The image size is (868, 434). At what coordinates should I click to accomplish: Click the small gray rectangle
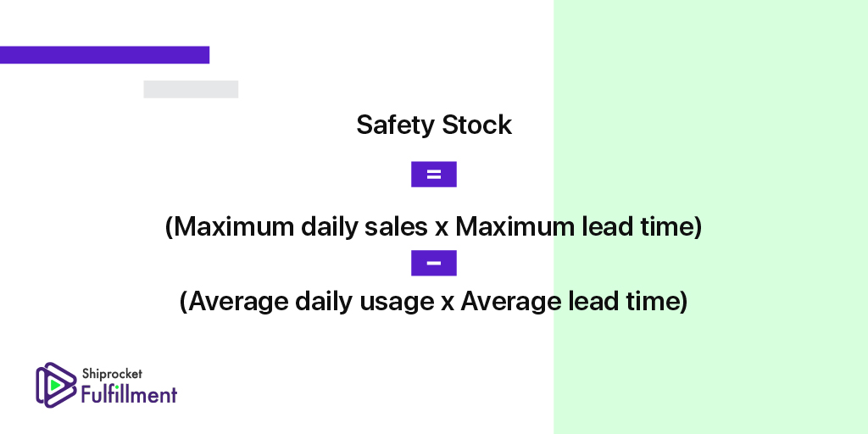191,89
